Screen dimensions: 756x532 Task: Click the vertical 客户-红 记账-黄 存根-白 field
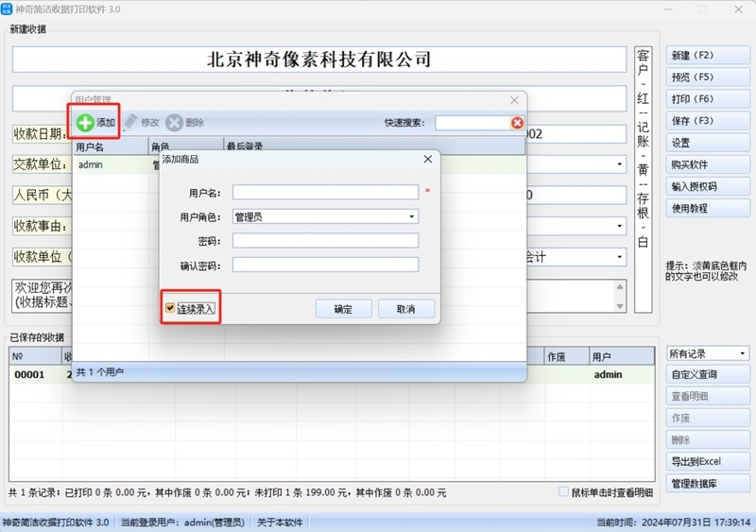point(644,180)
